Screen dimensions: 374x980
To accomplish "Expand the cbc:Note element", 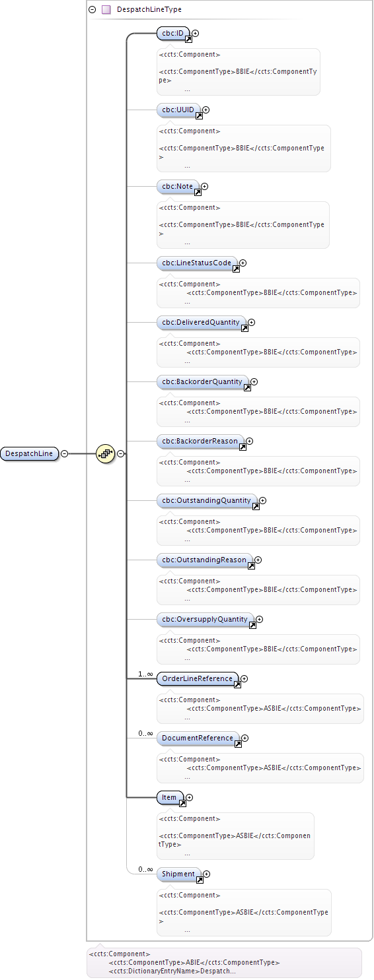I will click(204, 187).
